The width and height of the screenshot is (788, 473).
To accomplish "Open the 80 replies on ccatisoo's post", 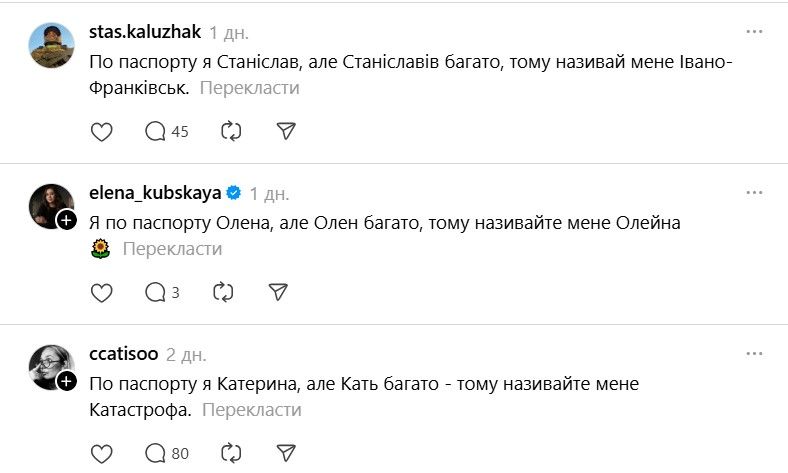I will pyautogui.click(x=166, y=453).
